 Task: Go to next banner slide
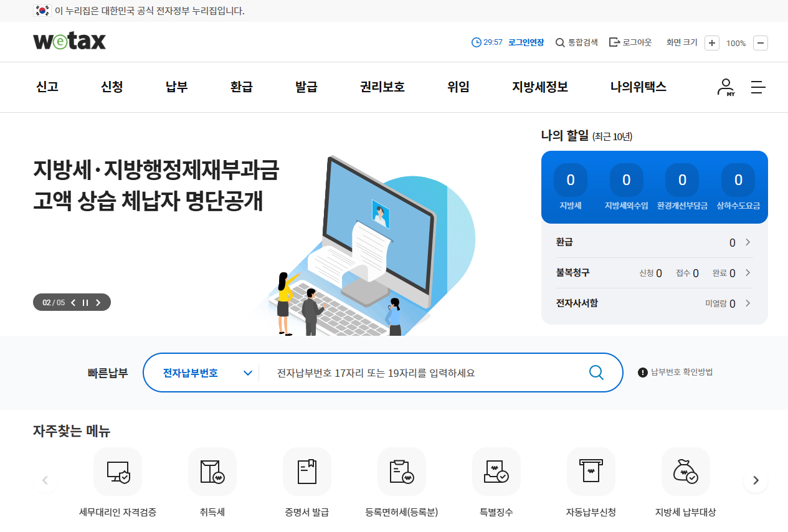[98, 303]
